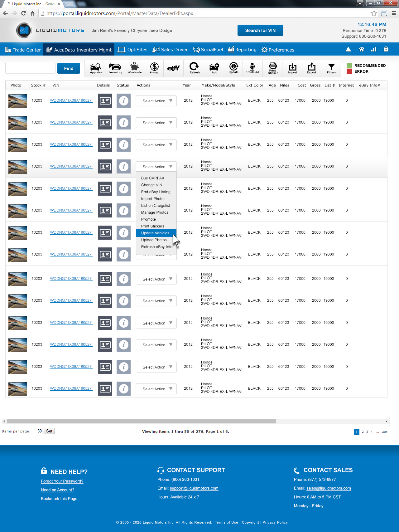The height and width of the screenshot is (532, 399).
Task: Click the browser back arrow
Action: [x=5, y=13]
